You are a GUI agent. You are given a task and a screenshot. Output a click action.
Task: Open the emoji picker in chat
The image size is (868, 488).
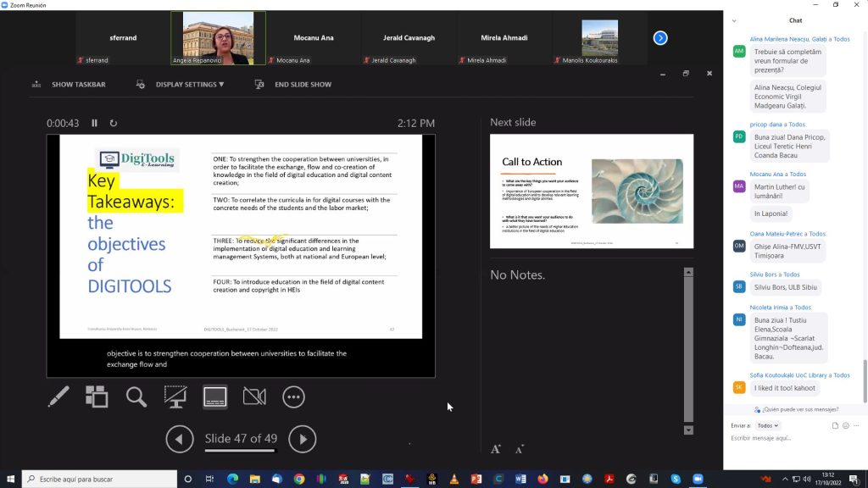click(845, 425)
